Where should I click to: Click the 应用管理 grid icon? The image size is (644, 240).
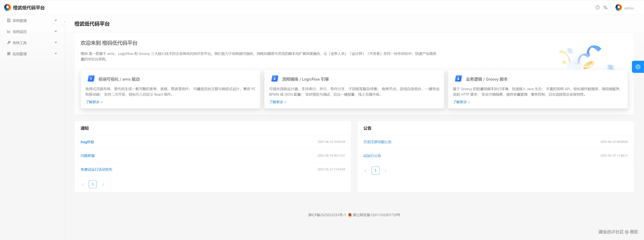[x=9, y=54]
